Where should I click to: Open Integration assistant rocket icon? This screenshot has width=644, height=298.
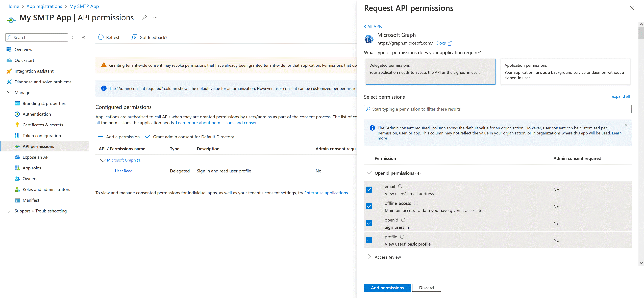pos(9,71)
